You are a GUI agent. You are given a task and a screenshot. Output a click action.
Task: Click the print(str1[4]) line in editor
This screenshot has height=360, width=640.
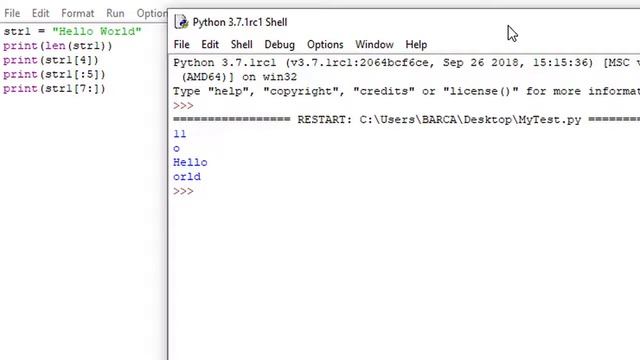click(51, 60)
